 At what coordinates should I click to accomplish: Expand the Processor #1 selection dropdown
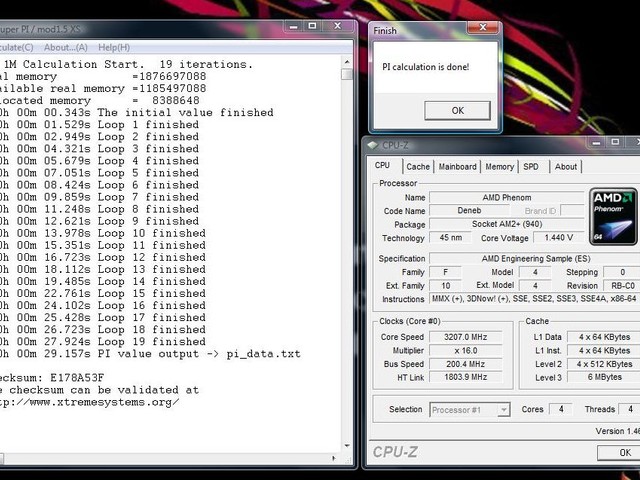pyautogui.click(x=504, y=409)
